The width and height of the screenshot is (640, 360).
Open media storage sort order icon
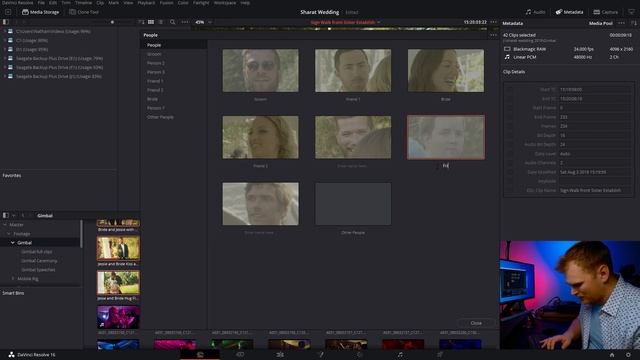[141, 22]
